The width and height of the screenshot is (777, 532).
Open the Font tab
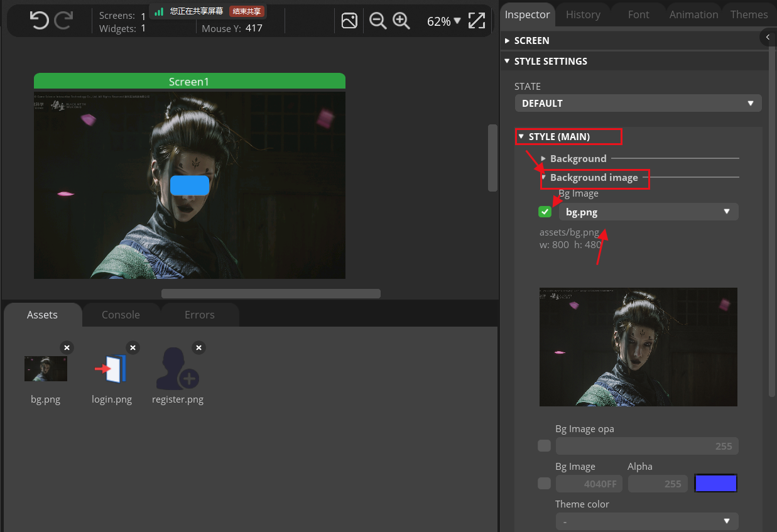click(638, 14)
